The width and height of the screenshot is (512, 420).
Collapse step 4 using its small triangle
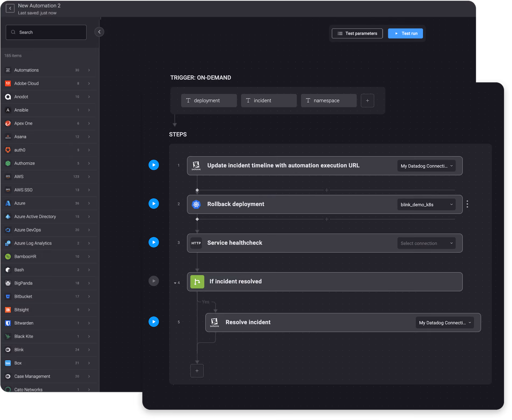point(175,283)
